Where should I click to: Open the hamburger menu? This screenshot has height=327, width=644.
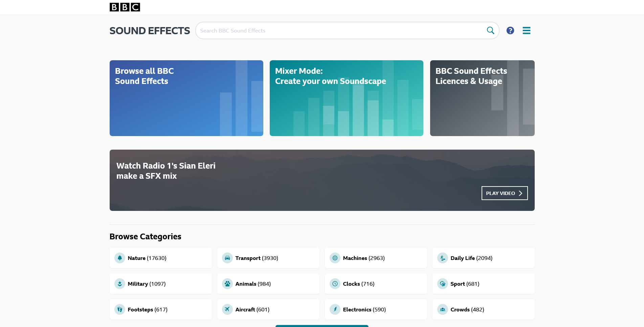pyautogui.click(x=526, y=30)
